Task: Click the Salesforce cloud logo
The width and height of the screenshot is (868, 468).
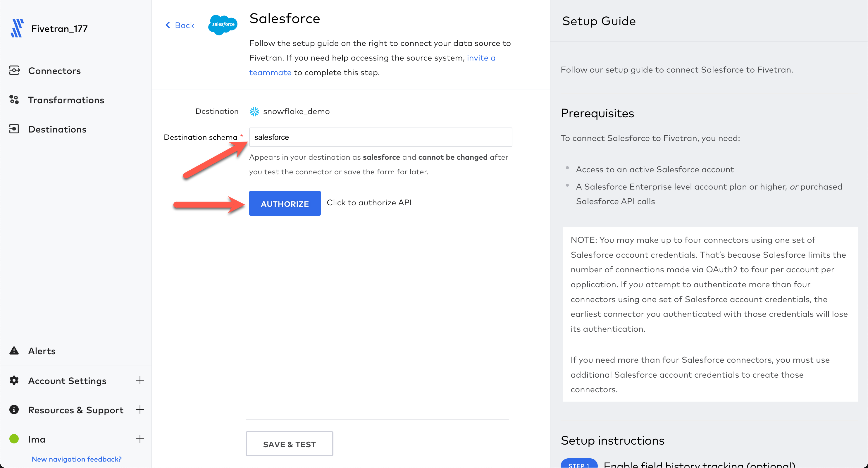Action: [x=223, y=25]
